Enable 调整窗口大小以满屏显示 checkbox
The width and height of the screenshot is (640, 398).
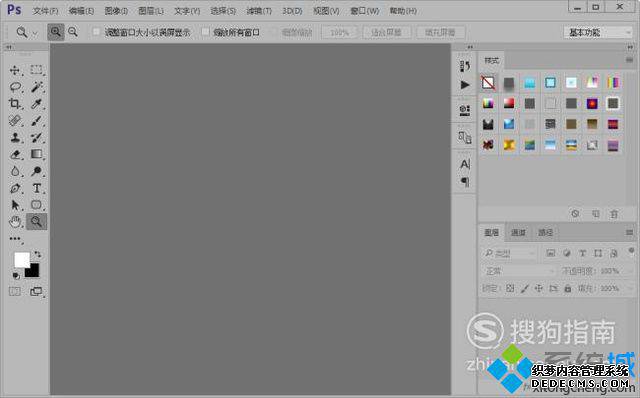[96, 32]
